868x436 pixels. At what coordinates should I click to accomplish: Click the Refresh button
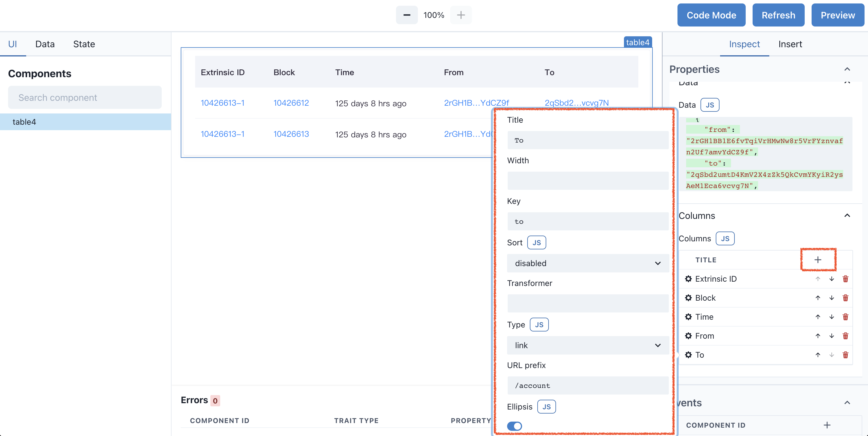778,15
